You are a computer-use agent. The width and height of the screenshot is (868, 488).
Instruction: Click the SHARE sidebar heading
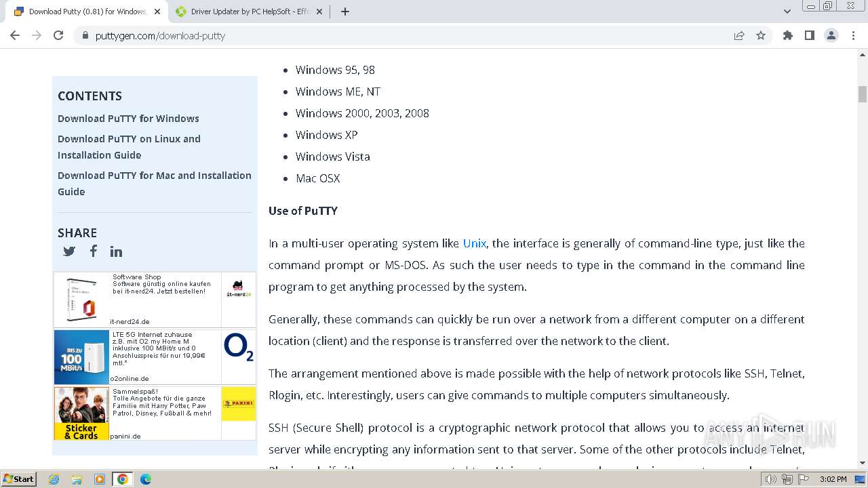(x=77, y=232)
